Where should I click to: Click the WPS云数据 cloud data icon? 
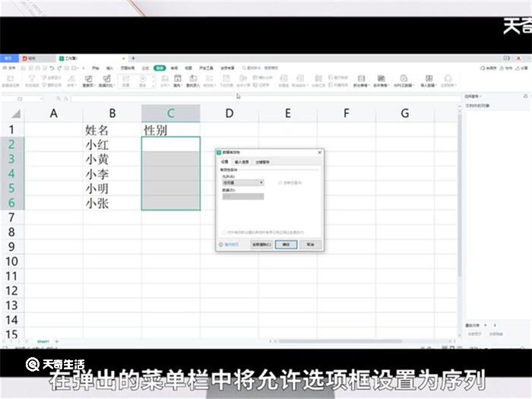(403, 80)
